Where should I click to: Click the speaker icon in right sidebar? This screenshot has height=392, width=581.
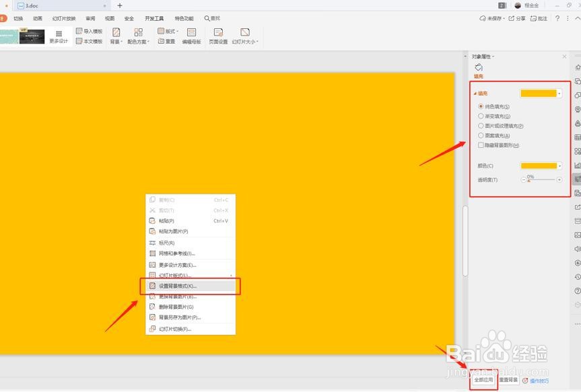click(577, 249)
